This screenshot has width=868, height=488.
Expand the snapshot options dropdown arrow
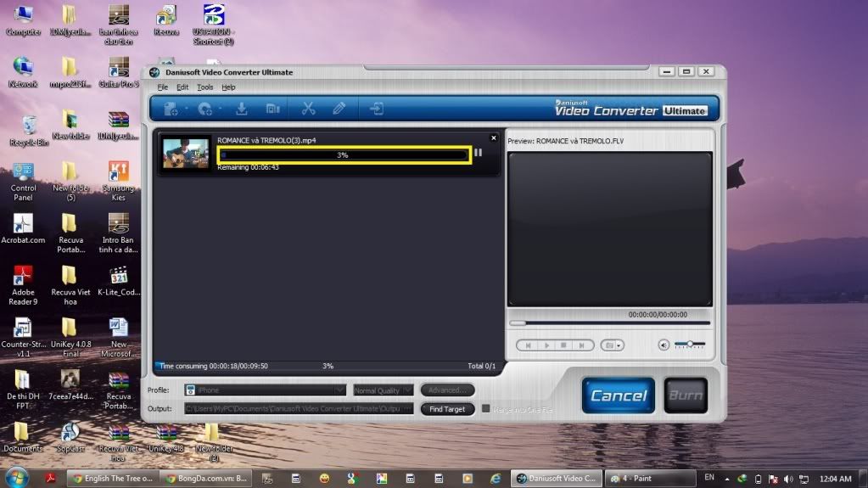pos(619,346)
